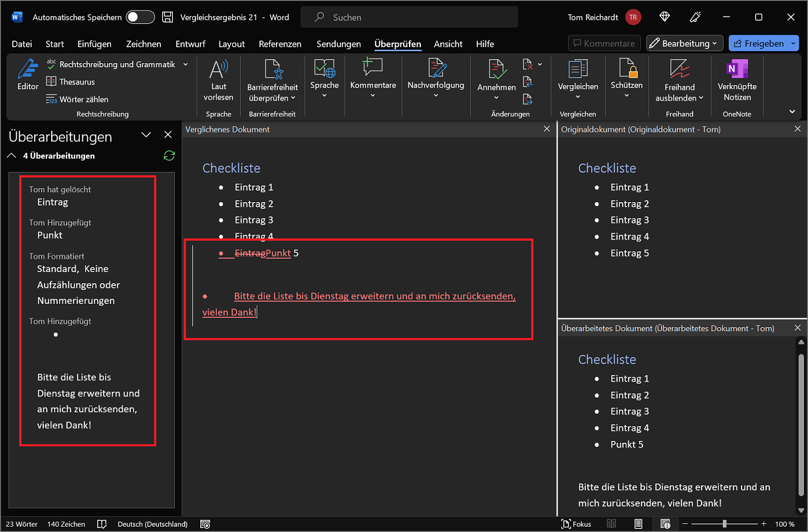Click the Fokus mode button
This screenshot has height=532, width=808.
(x=576, y=524)
